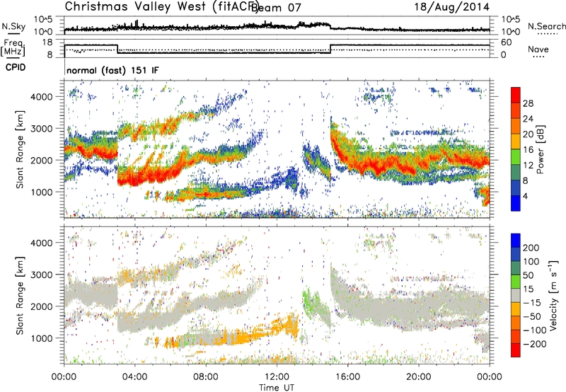Viewport: 566px width, 392px height.
Task: Click the '-100' value on velocity colorbar
Action: pyautogui.click(x=535, y=330)
